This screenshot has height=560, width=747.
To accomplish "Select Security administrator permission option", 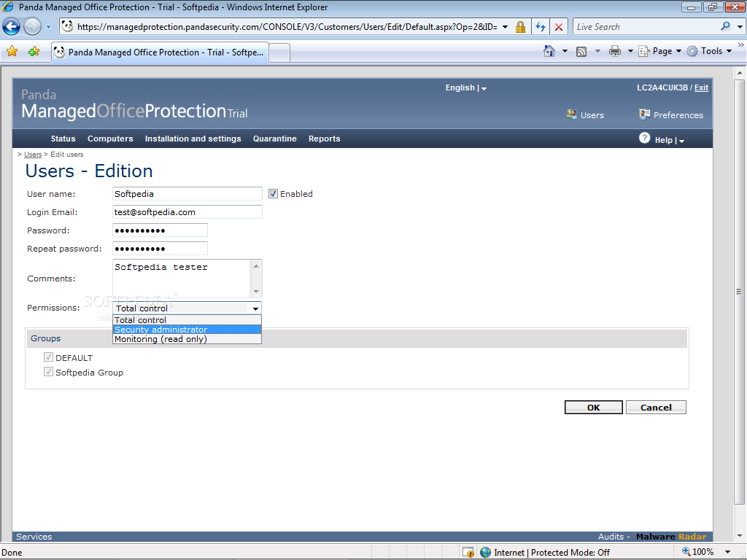I will coord(187,330).
